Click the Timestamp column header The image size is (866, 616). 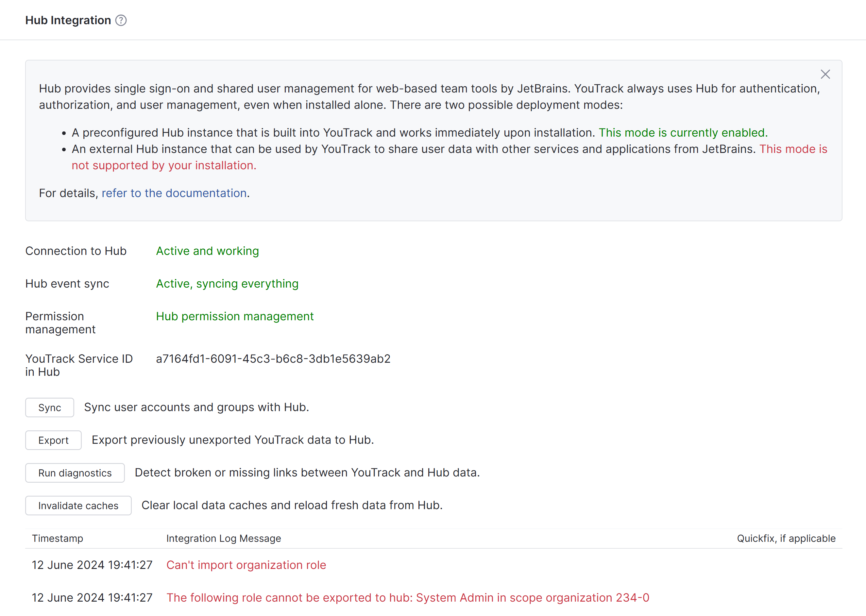pyautogui.click(x=57, y=538)
